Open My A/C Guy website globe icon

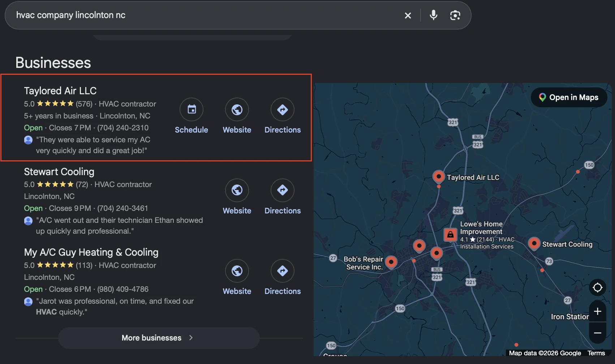click(x=237, y=271)
